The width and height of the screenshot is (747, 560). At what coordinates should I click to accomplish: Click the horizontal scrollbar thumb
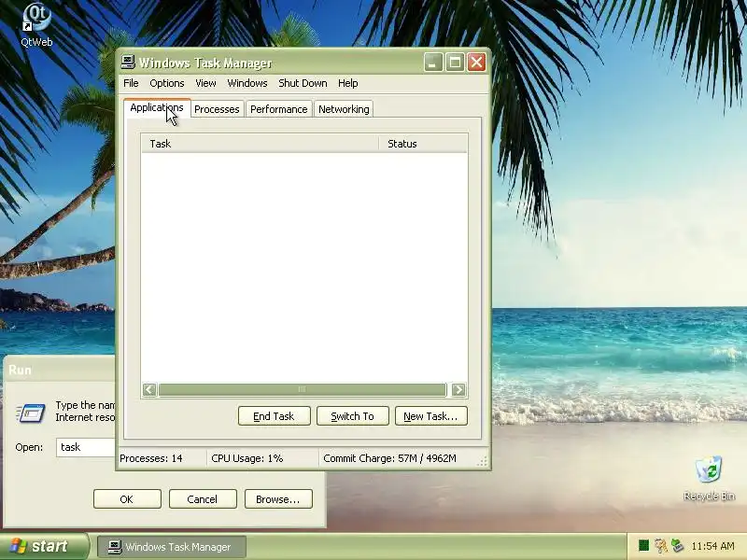[x=302, y=390]
